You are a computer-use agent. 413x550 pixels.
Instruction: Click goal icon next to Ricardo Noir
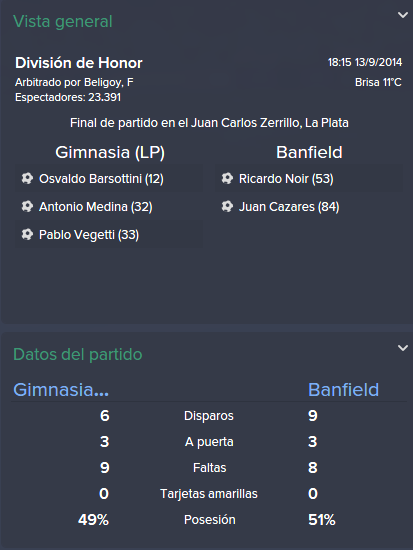pyautogui.click(x=227, y=179)
